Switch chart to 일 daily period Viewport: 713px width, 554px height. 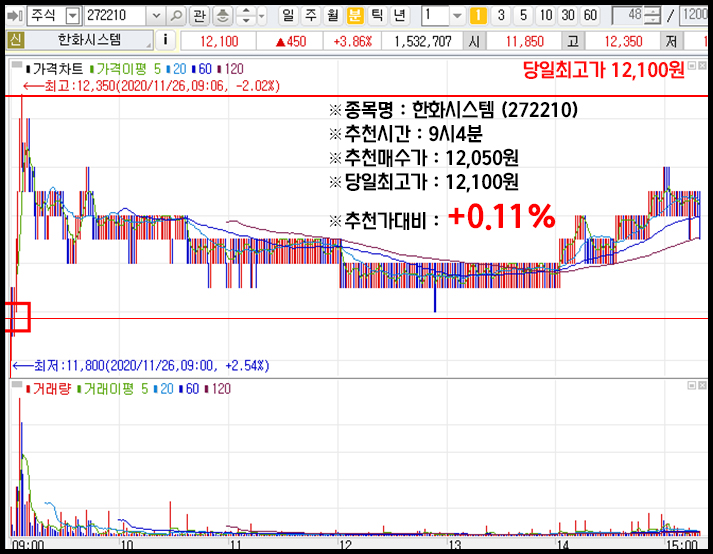pos(288,16)
